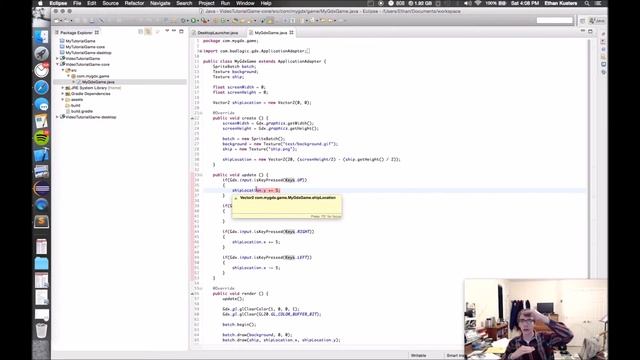Open Messages icon in the Dock

[x=41, y=104]
